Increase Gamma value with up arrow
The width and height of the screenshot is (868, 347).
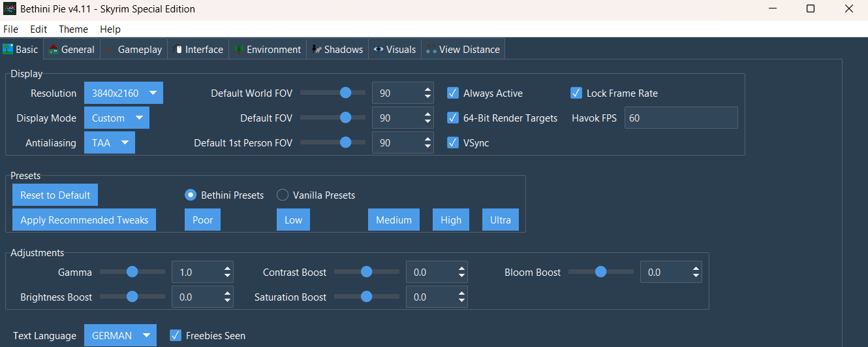[x=228, y=268]
